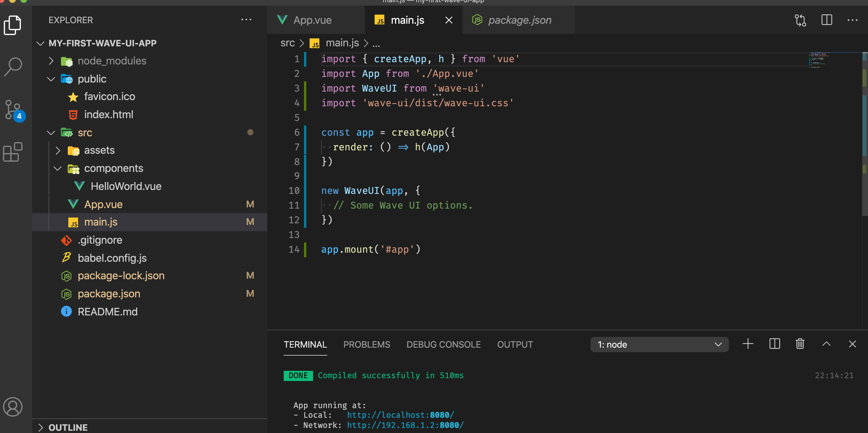Open the PROBLEMS panel

coord(366,344)
